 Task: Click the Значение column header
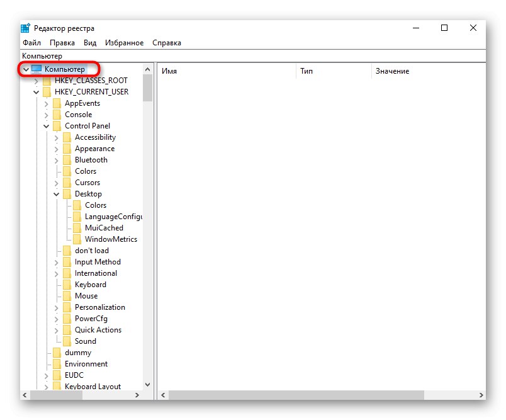[x=429, y=71]
